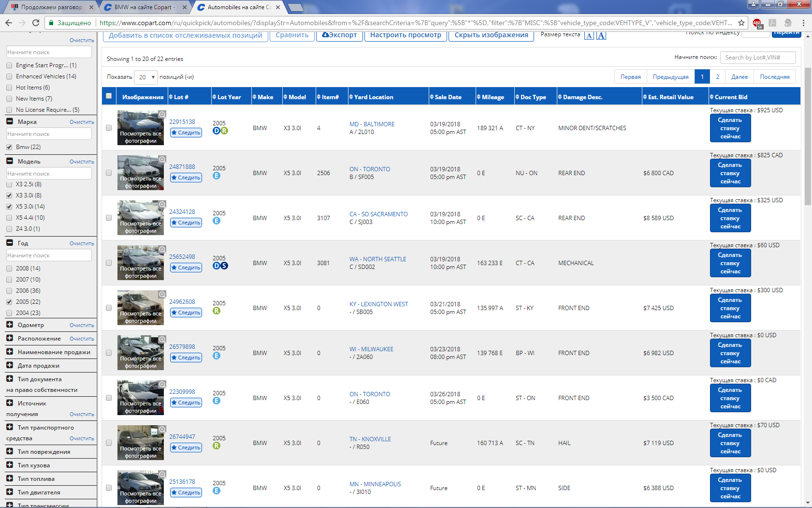Jump to Последняя last page
Viewport: 812px width, 508px height.
(x=775, y=77)
